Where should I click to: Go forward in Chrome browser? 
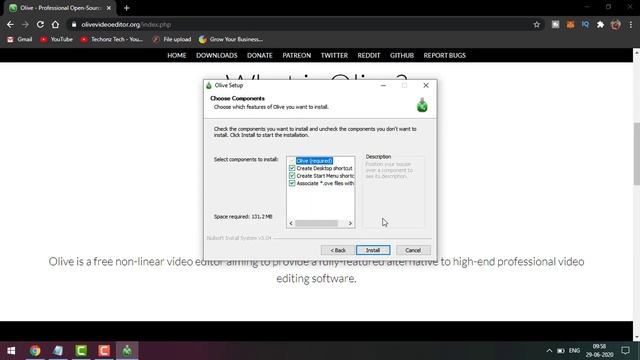[25, 24]
